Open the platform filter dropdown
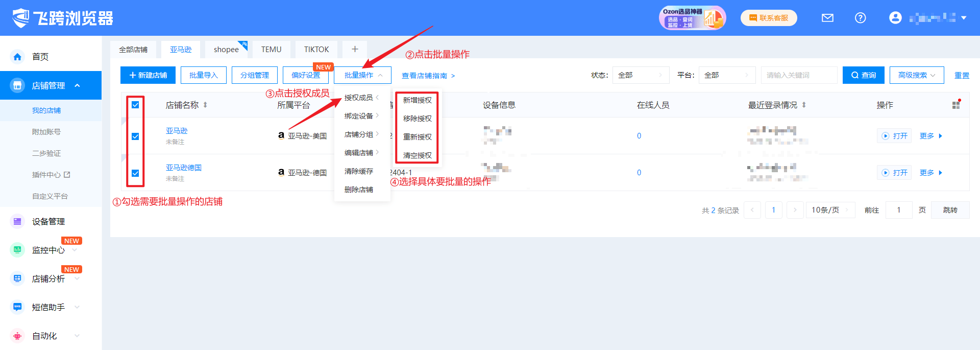The image size is (980, 350). 727,75
